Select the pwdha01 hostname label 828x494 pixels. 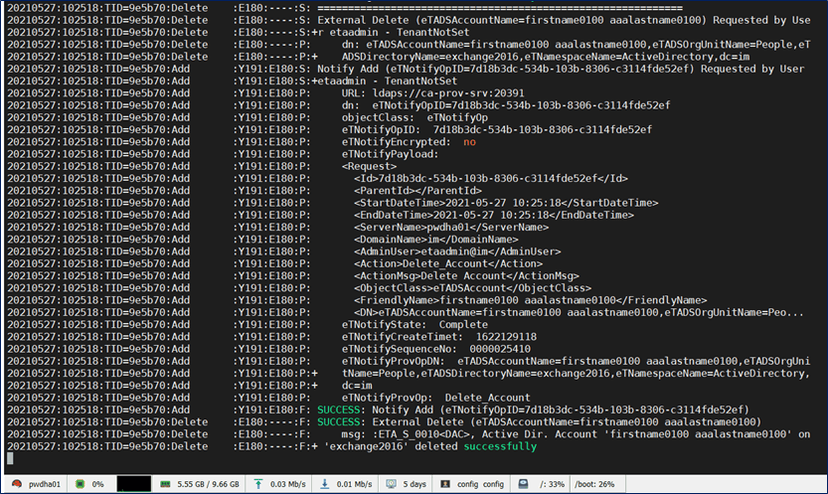tap(44, 484)
